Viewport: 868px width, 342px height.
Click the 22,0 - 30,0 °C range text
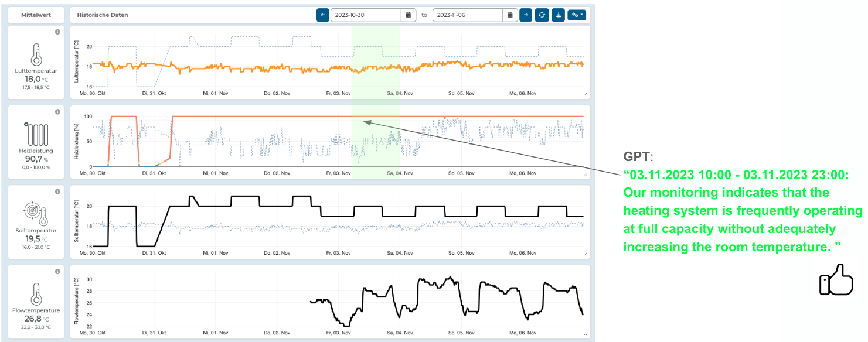[36, 327]
